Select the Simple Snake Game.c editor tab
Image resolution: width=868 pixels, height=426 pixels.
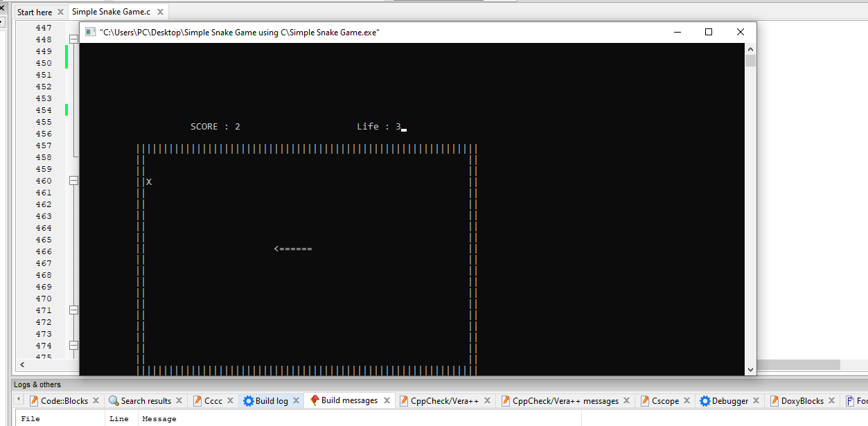(111, 11)
